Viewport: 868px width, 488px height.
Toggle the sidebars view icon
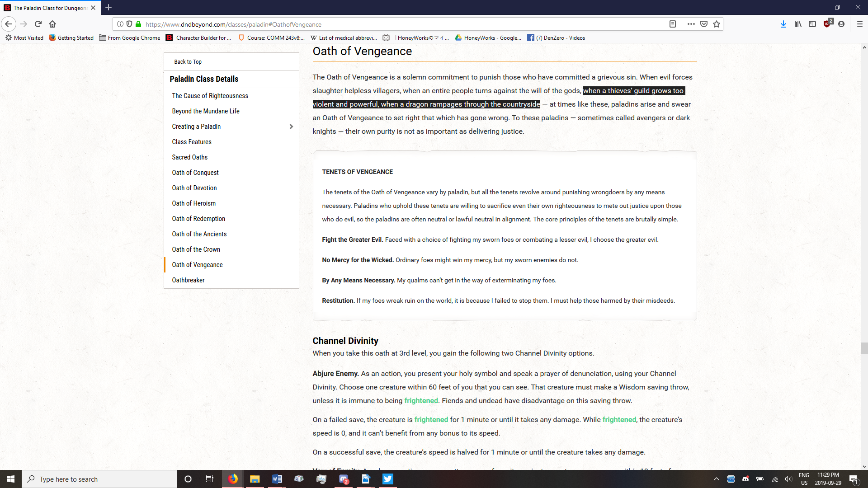(x=812, y=24)
